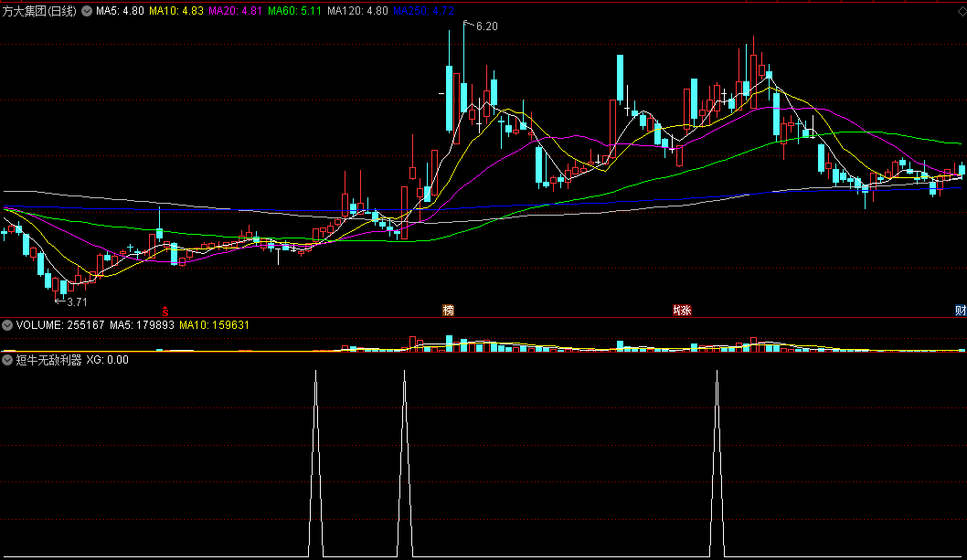This screenshot has width=967, height=560.
Task: Click the 6.20 high price label
Action: point(486,26)
